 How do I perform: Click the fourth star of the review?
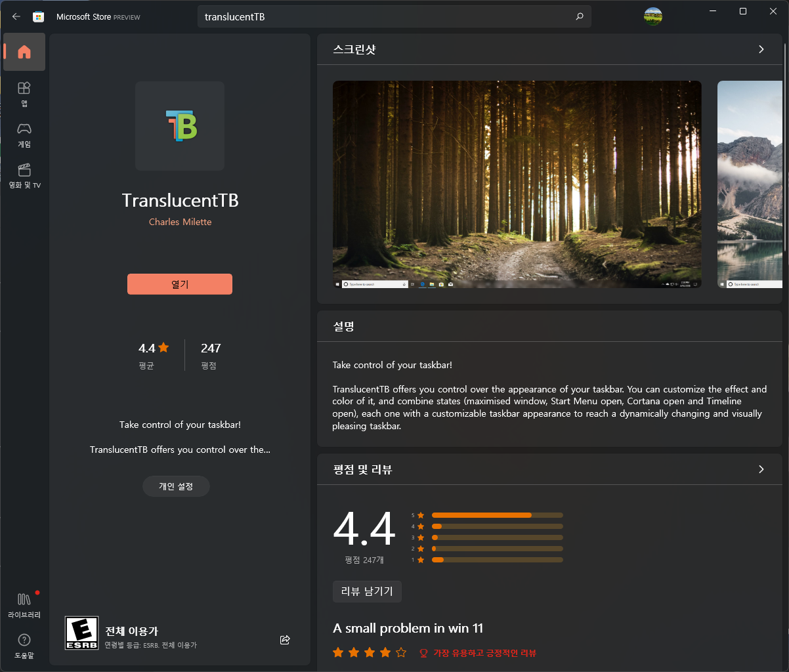pos(385,652)
